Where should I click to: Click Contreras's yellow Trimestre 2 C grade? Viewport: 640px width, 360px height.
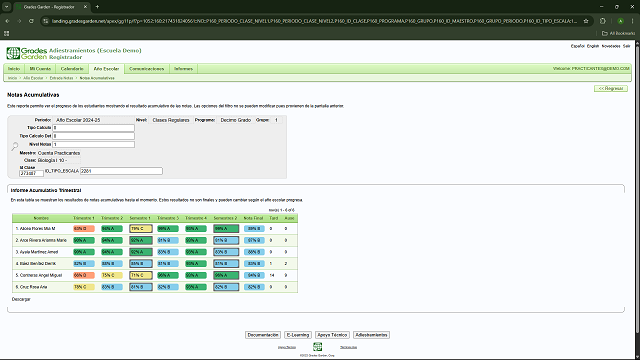pyautogui.click(x=112, y=275)
